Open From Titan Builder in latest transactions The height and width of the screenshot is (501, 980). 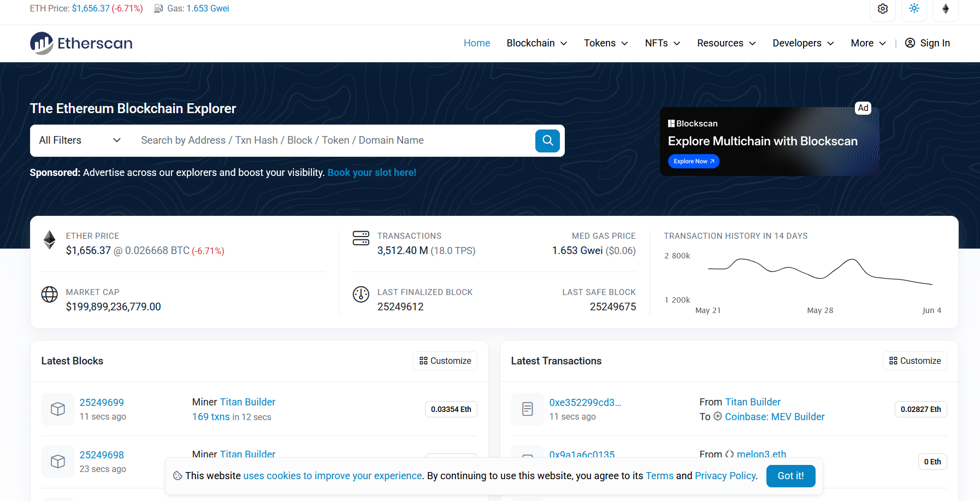pos(753,402)
